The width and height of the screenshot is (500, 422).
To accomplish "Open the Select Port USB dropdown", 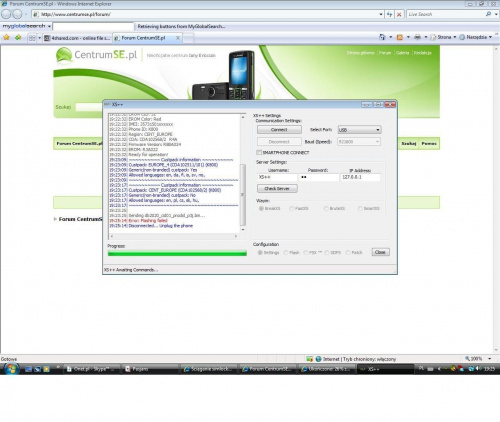I will click(359, 130).
